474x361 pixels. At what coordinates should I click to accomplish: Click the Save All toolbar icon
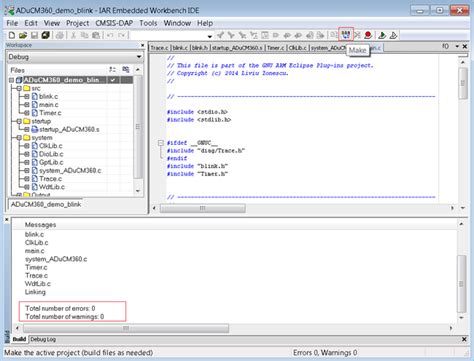pos(45,35)
